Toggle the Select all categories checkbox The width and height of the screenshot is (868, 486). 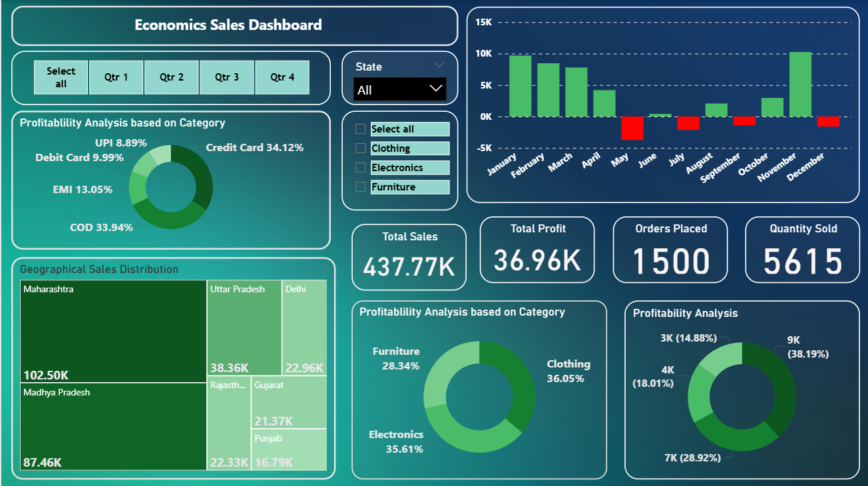point(360,128)
